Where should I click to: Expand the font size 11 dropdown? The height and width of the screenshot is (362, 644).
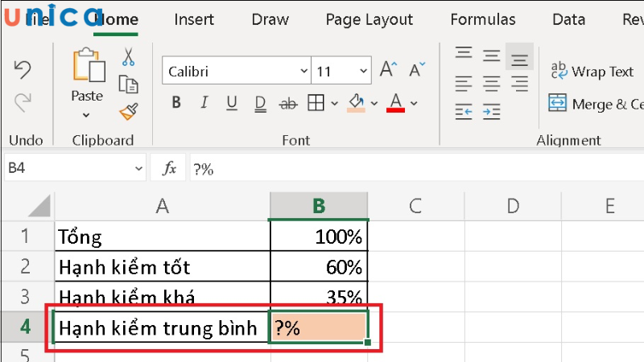coord(361,72)
